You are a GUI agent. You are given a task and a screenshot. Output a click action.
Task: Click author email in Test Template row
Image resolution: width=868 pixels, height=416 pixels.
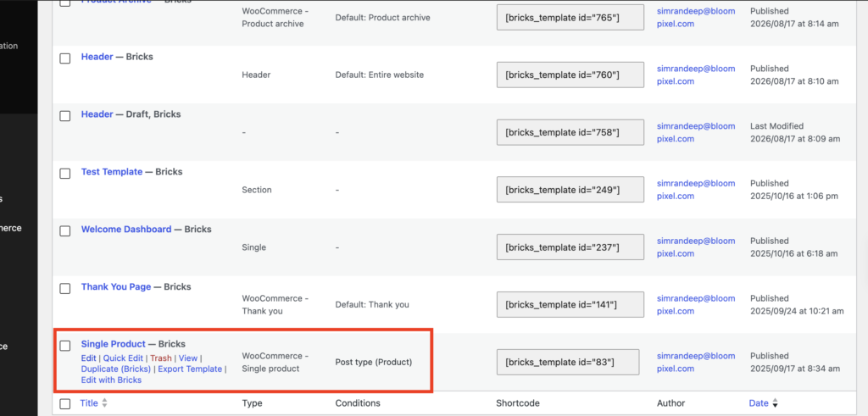click(x=696, y=190)
